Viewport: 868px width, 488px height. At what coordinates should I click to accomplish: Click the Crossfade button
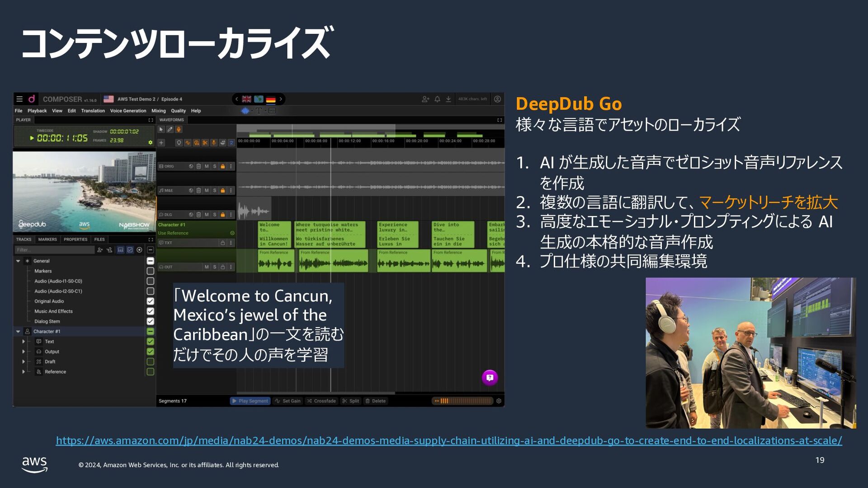pos(321,401)
